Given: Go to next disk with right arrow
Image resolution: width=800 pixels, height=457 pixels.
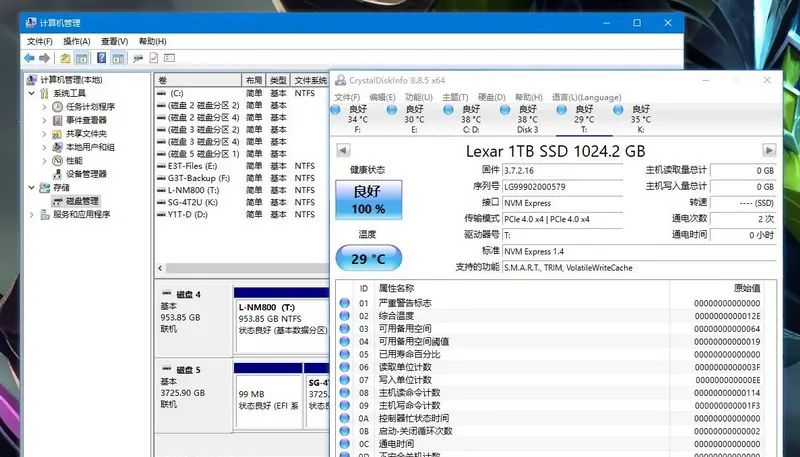Looking at the screenshot, I should (x=769, y=150).
